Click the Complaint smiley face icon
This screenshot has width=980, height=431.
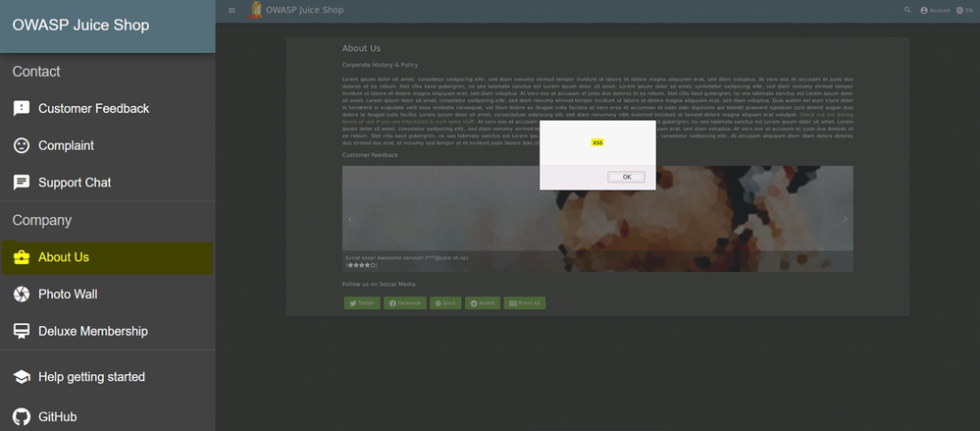pyautogui.click(x=22, y=145)
